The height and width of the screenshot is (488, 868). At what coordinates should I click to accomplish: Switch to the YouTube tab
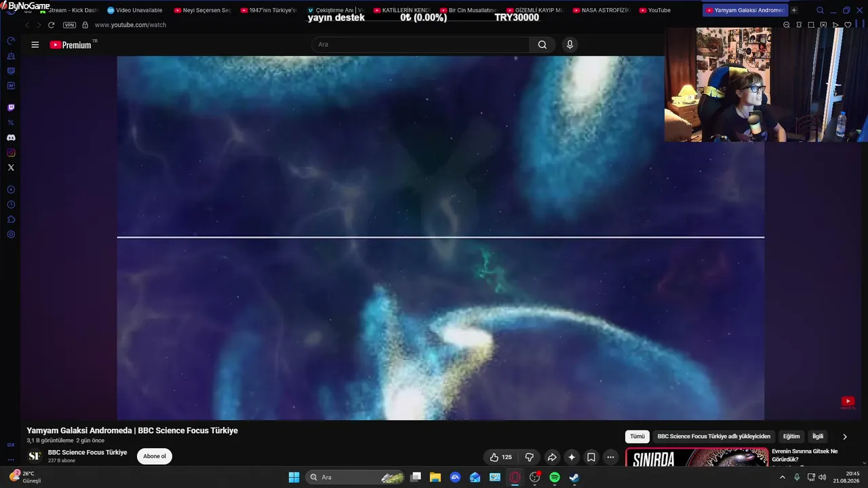(667, 10)
